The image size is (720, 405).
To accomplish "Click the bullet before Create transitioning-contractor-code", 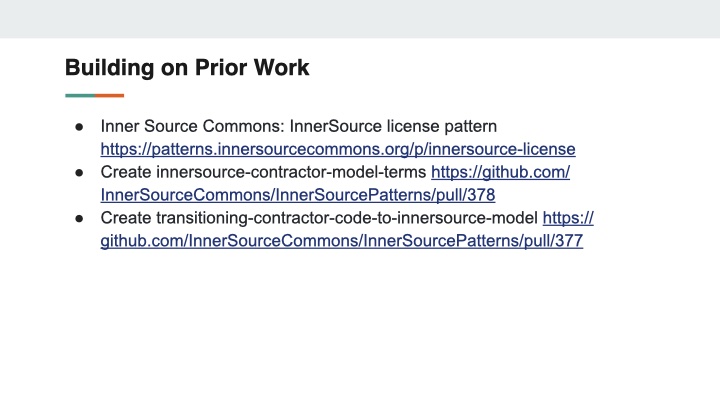I will coord(79,219).
